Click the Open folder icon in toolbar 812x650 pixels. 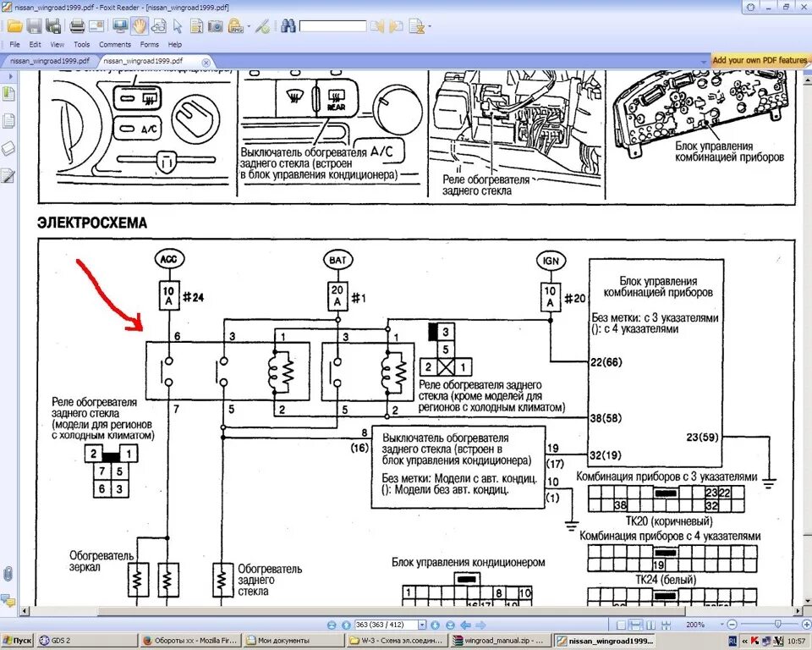14,26
